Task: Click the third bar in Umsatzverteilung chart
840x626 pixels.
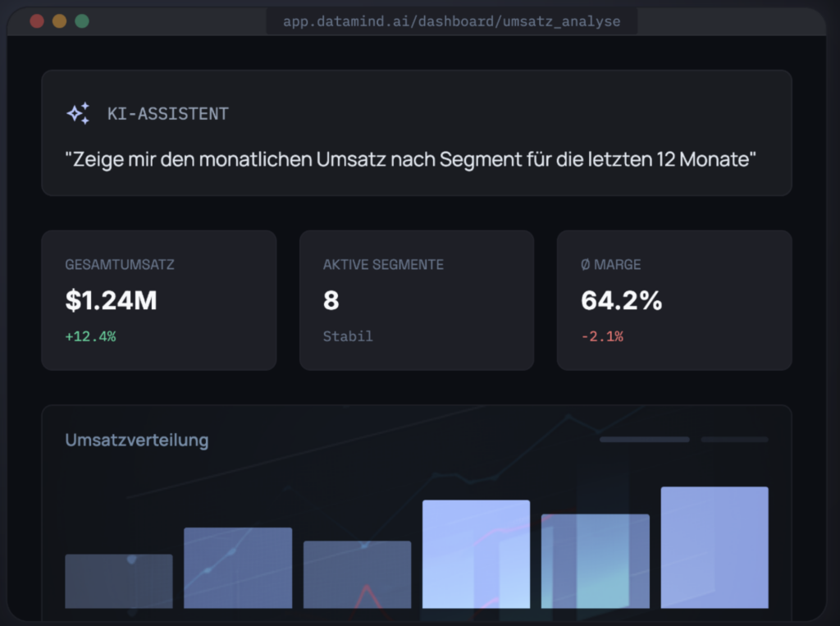Action: pos(358,574)
